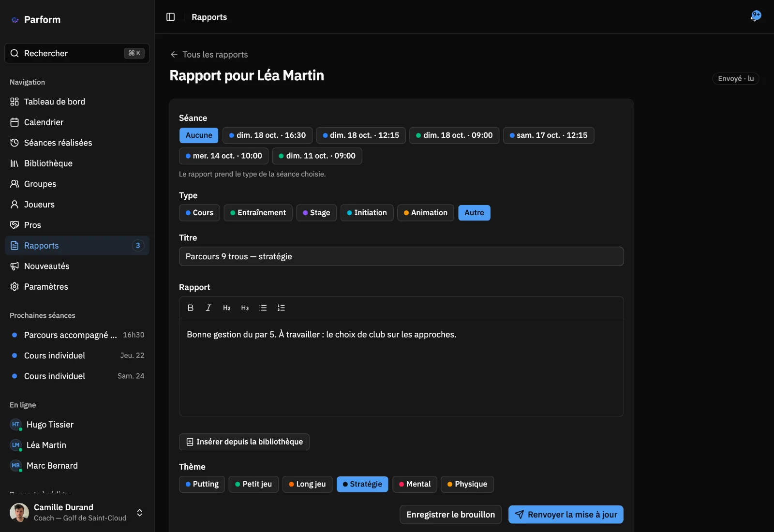774x532 pixels.
Task: Click Renvoyer la mise à jour
Action: click(566, 515)
